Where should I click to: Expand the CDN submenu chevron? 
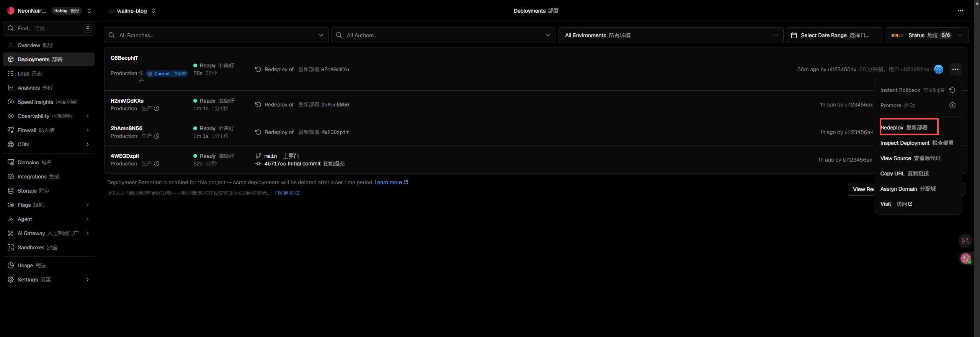click(88, 144)
